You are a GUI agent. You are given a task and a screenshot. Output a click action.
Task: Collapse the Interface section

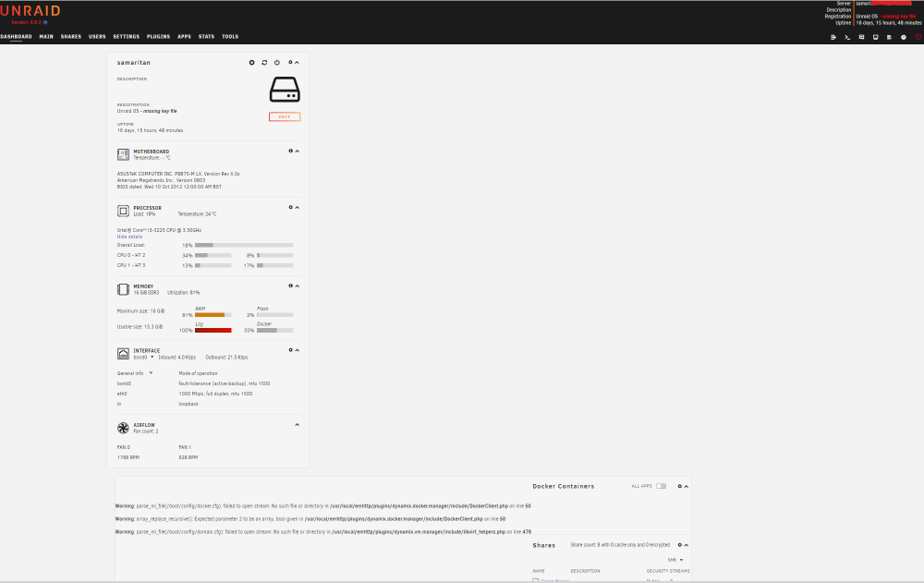pyautogui.click(x=297, y=350)
